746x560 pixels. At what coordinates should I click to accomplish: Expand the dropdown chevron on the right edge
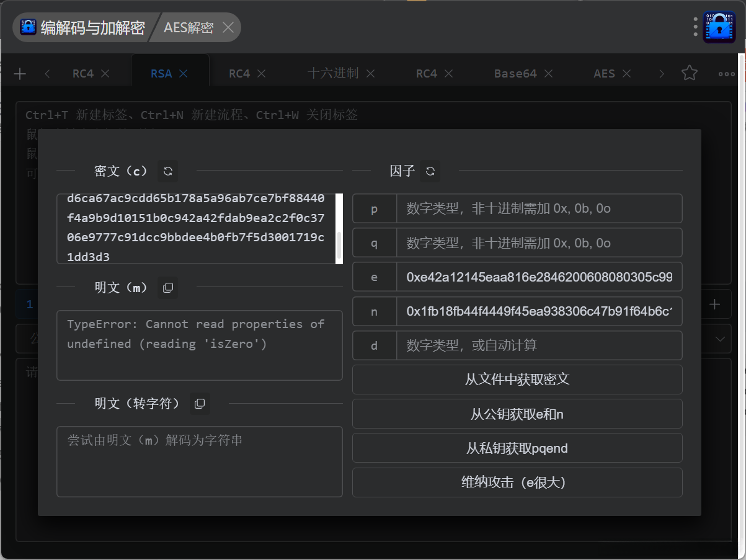click(719, 339)
